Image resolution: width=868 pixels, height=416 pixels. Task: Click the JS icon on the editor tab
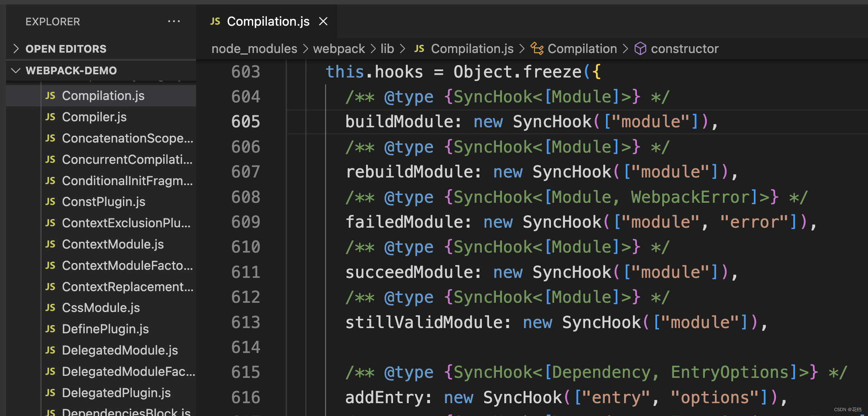coord(215,21)
